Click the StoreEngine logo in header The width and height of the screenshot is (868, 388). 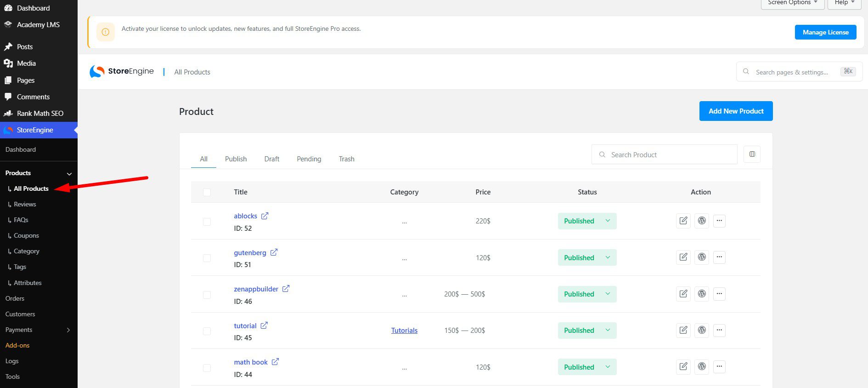point(122,71)
